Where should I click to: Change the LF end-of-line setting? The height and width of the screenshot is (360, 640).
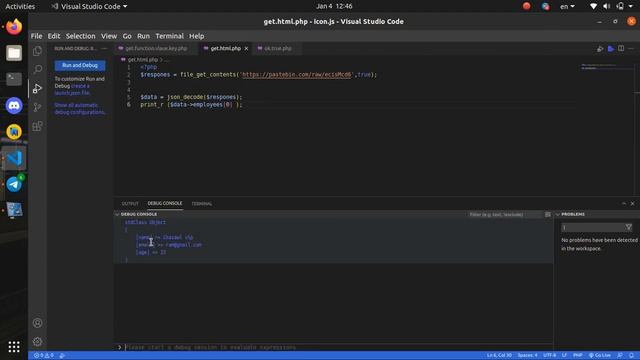pyautogui.click(x=564, y=356)
